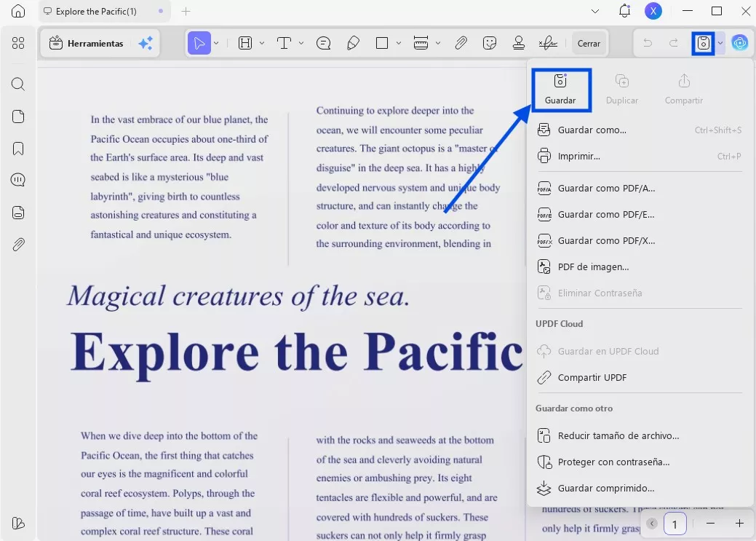Viewport: 756px width, 541px height.
Task: Expand shape tool options arrow
Action: pyautogui.click(x=399, y=44)
